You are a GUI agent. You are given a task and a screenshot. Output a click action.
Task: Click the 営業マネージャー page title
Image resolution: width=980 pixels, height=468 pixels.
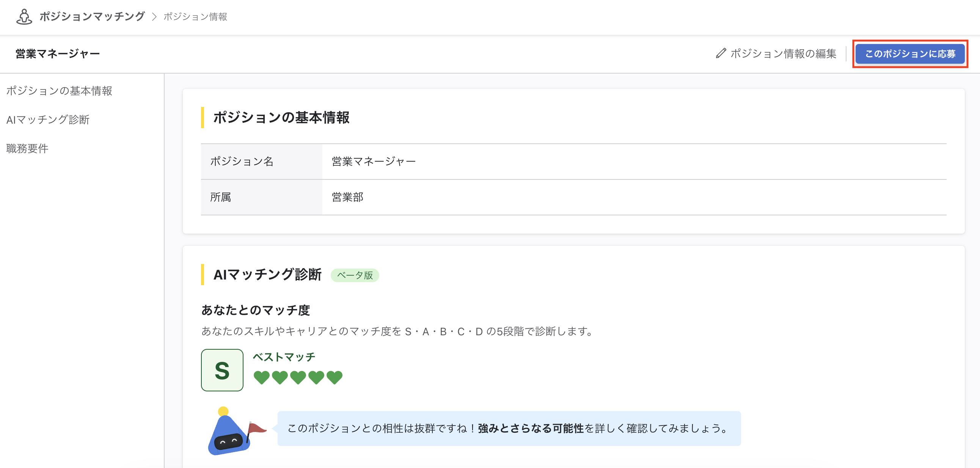(x=57, y=53)
